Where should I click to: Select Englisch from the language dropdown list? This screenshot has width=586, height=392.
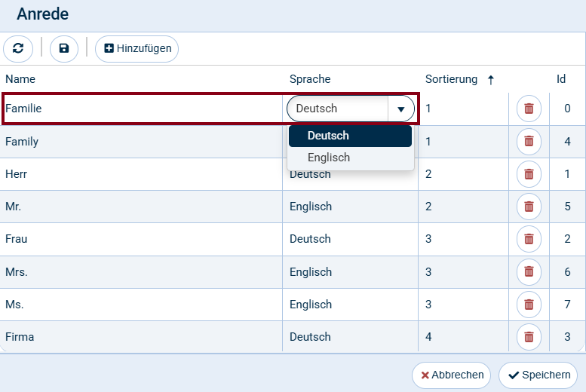[x=329, y=158]
